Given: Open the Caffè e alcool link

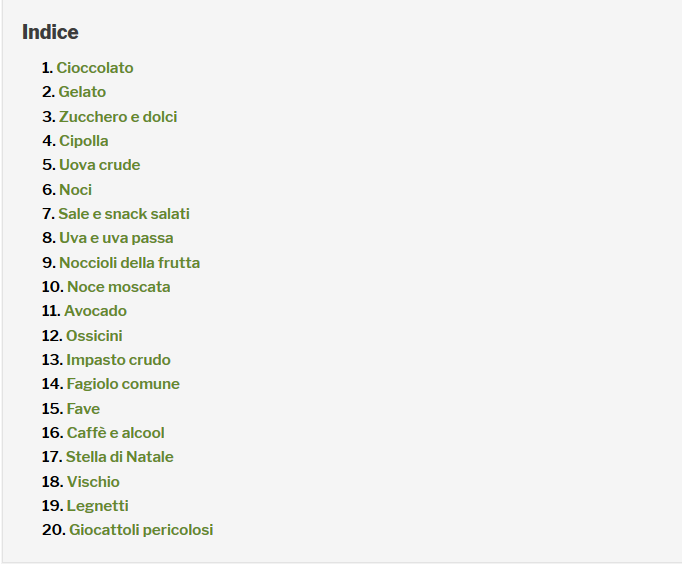Looking at the screenshot, I should tap(116, 433).
